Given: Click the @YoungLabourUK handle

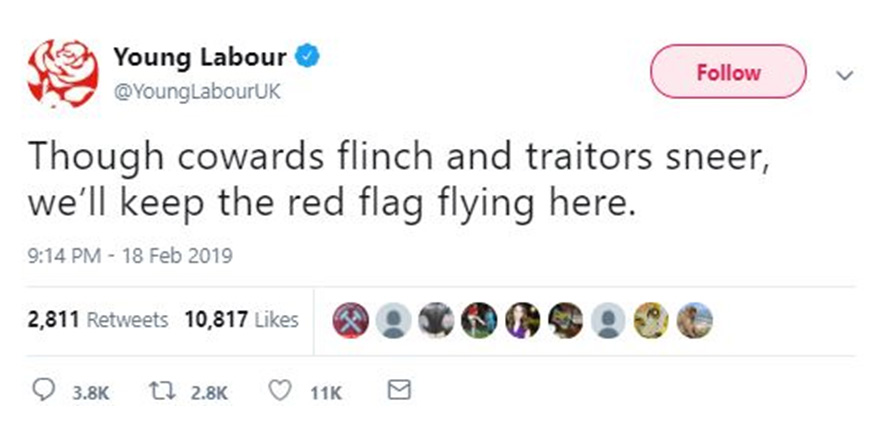Looking at the screenshot, I should pyautogui.click(x=196, y=92).
